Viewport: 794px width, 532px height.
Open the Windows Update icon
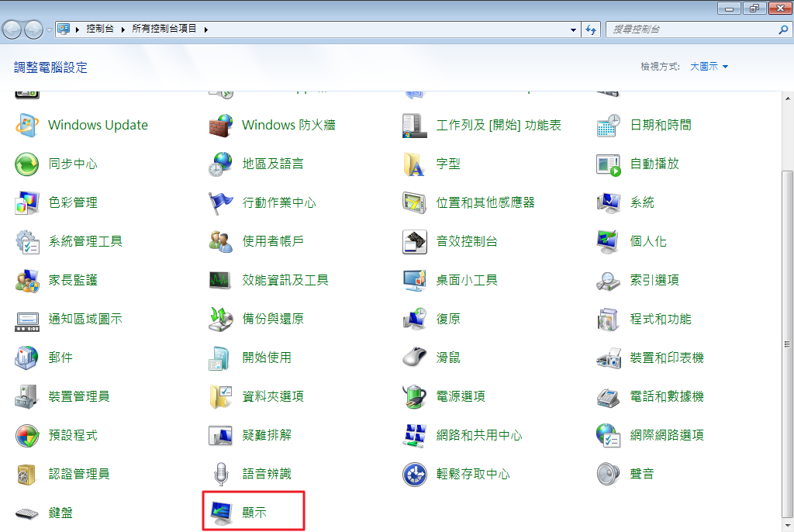tap(27, 125)
